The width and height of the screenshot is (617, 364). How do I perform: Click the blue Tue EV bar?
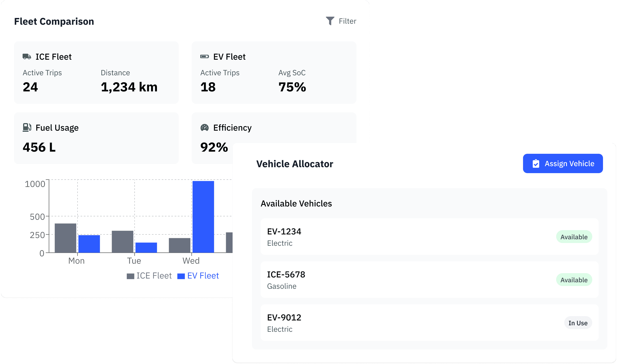coord(146,248)
